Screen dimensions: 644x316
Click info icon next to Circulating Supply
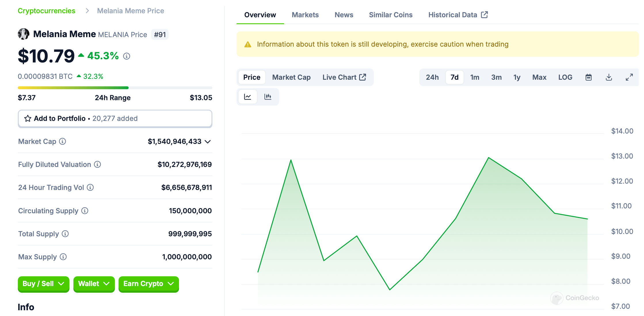tap(85, 211)
